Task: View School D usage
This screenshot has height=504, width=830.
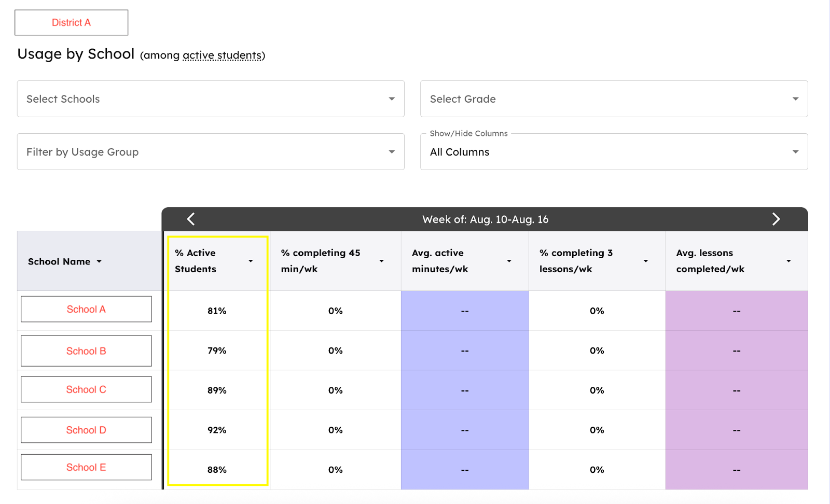Action: coord(86,430)
